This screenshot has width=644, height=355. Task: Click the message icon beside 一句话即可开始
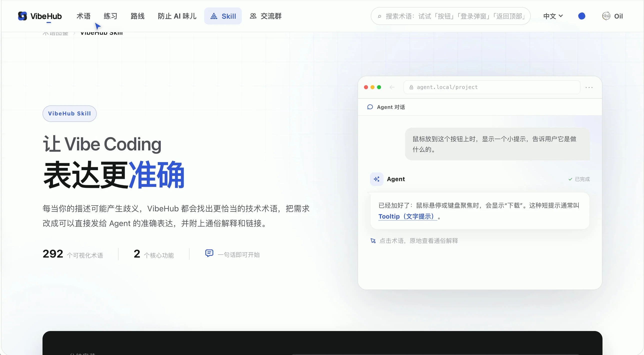(209, 253)
